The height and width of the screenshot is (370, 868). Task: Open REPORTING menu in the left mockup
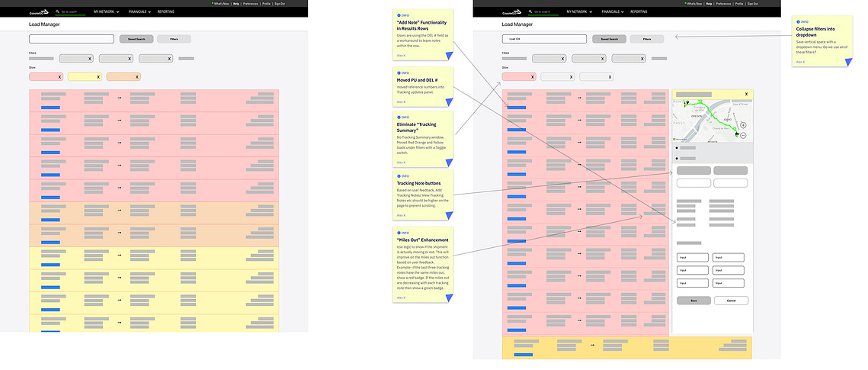click(165, 11)
